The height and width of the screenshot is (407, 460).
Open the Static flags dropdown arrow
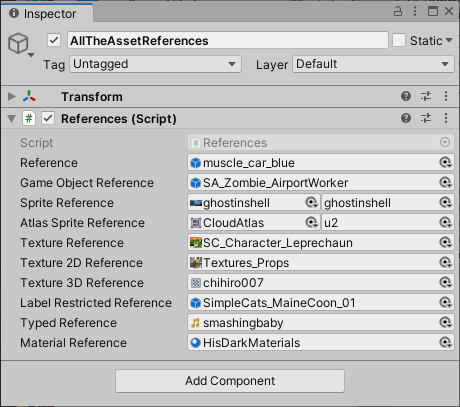click(x=449, y=40)
